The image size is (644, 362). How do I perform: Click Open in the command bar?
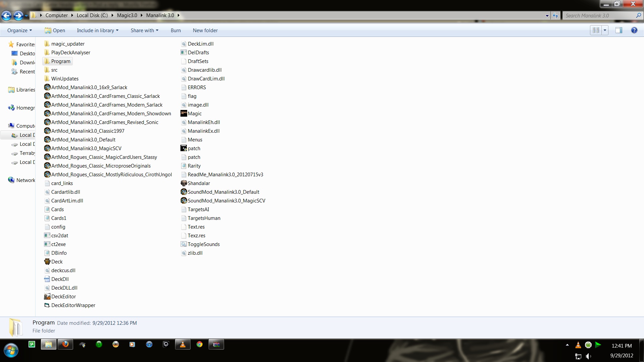coord(55,30)
